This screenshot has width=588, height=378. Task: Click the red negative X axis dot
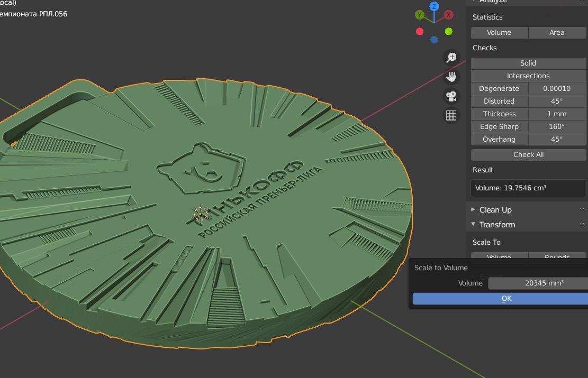pos(420,32)
